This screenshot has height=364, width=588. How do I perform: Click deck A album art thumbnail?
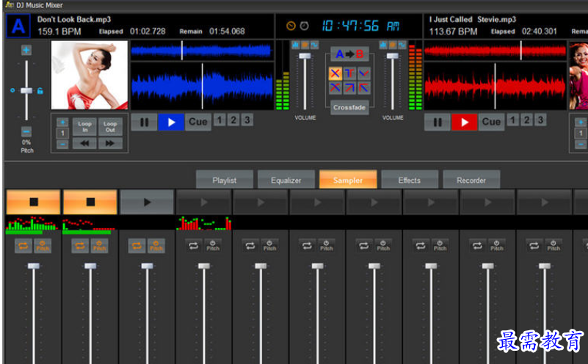[90, 75]
